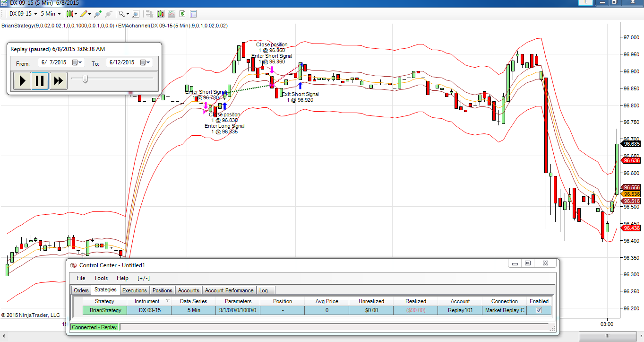Viewport: 644px width, 342px height.
Task: Switch to the Strategies tab
Action: pos(105,289)
